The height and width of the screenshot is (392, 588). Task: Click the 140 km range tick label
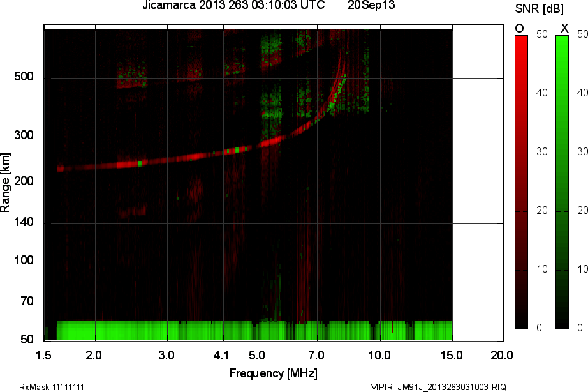pos(24,222)
